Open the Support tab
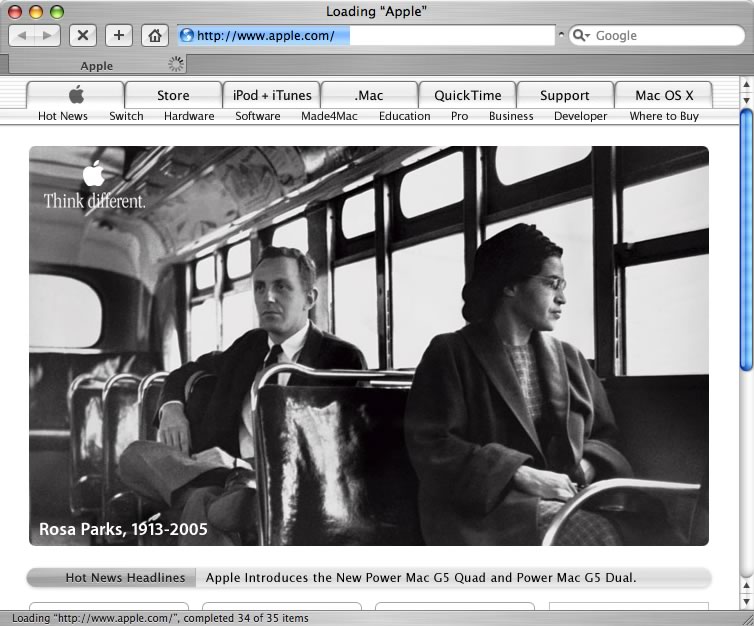Viewport: 754px width, 626px height. coord(565,95)
